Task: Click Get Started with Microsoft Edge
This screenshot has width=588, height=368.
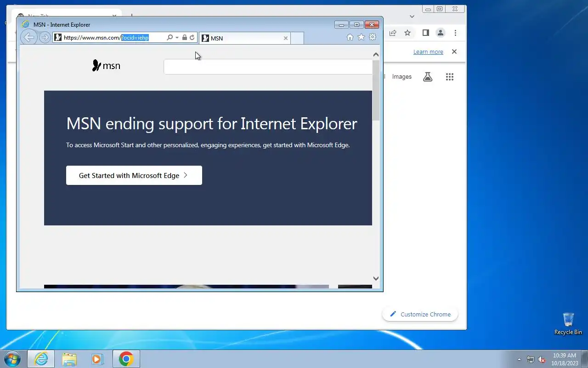Action: coord(134,175)
